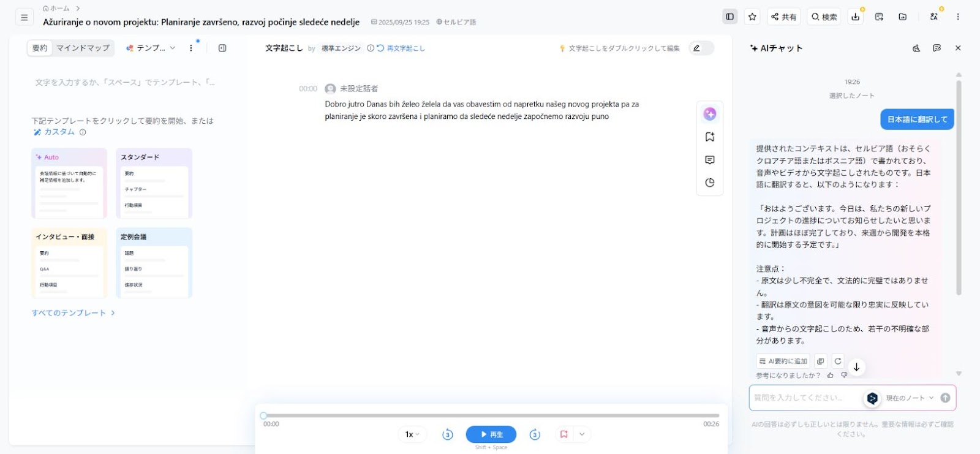The image size is (980, 454).
Task: Select the 要約 tab
Action: coord(40,48)
